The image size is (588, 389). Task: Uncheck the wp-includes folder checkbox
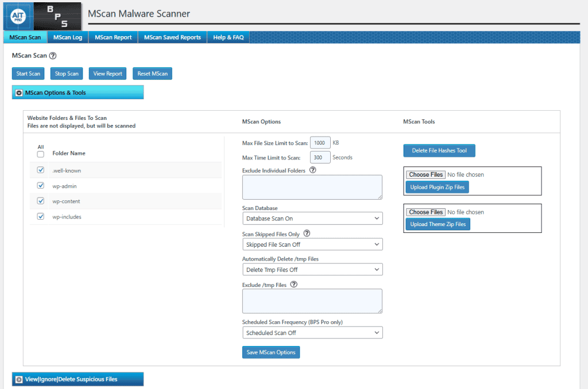tap(41, 216)
